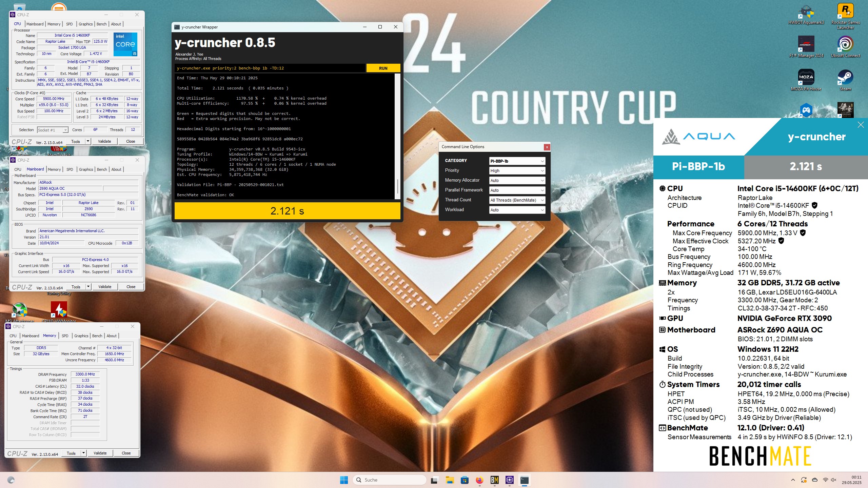The width and height of the screenshot is (868, 488).
Task: Open HWBOT Aquamark3 desktop shortcut
Action: point(806,14)
